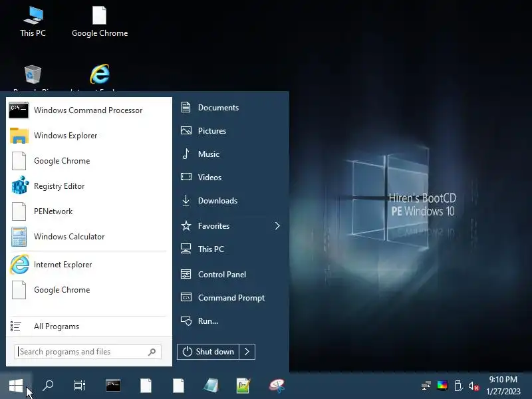Expand shut down options arrow
Screen dimensions: 532x399
pyautogui.click(x=247, y=352)
